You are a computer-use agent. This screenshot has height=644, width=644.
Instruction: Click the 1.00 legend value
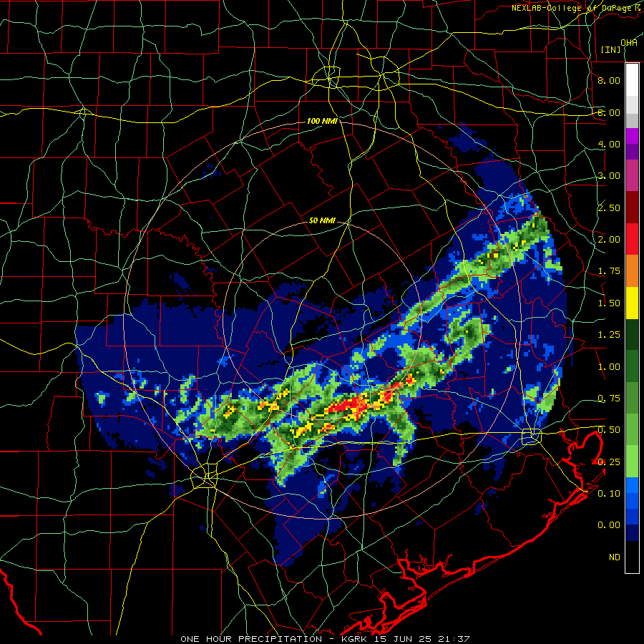point(609,367)
